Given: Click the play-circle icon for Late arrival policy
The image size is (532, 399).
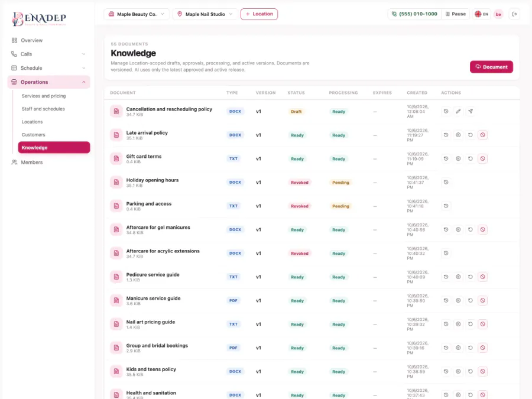Looking at the screenshot, I should [x=458, y=135].
